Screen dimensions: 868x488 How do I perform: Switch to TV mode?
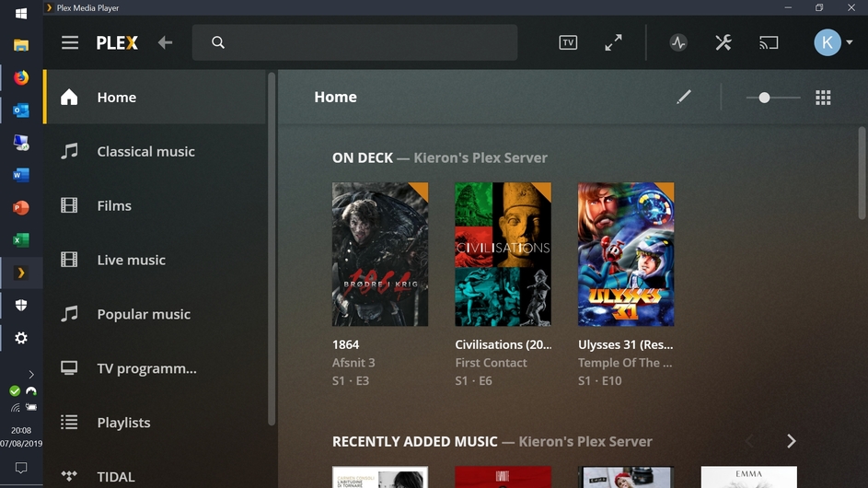568,42
